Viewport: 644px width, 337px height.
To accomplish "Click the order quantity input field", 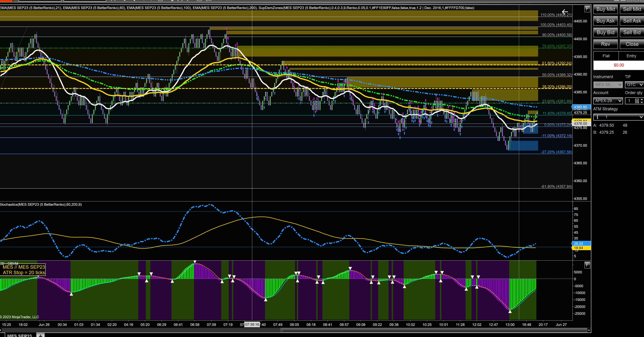I will [630, 101].
